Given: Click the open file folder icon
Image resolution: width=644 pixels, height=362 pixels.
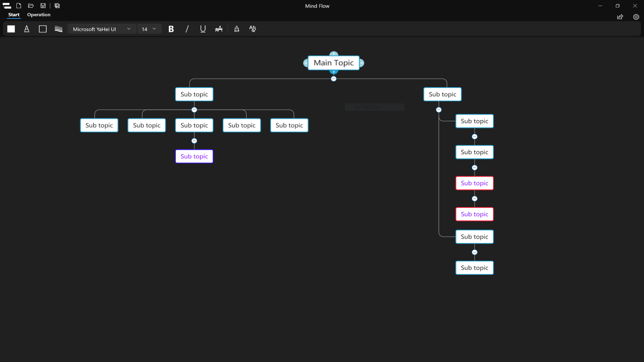Looking at the screenshot, I should (x=31, y=6).
